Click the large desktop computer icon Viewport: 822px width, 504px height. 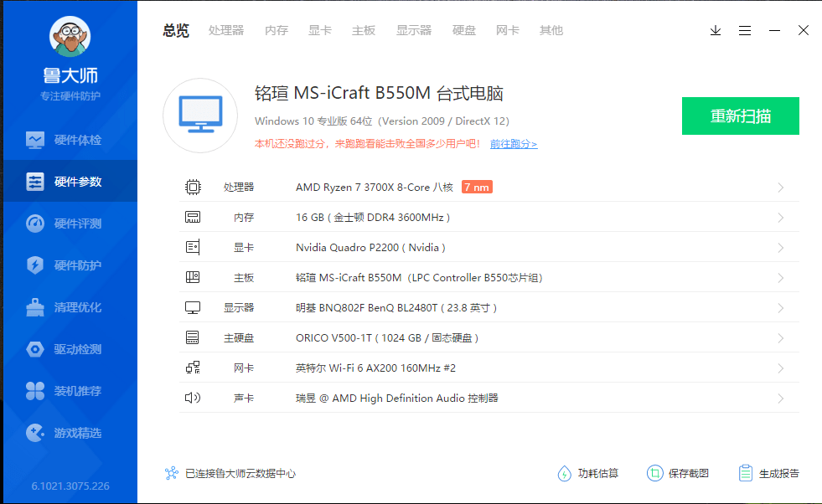pos(200,116)
